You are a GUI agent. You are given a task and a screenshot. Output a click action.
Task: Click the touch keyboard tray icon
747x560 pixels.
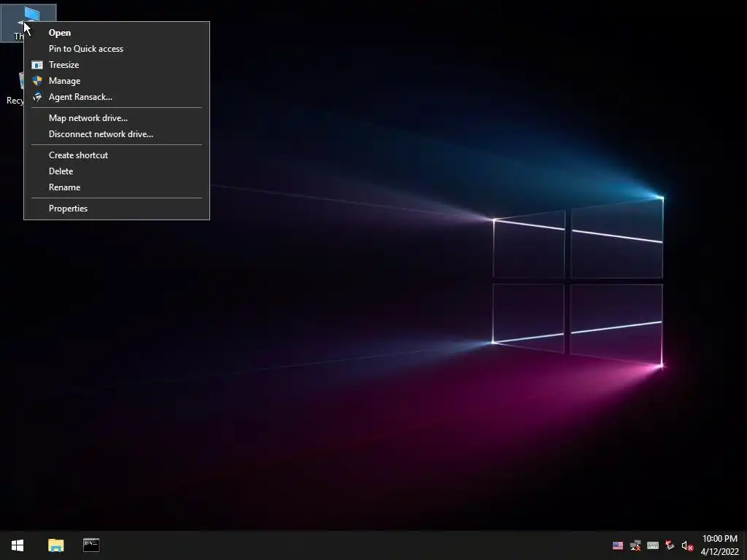[653, 545]
